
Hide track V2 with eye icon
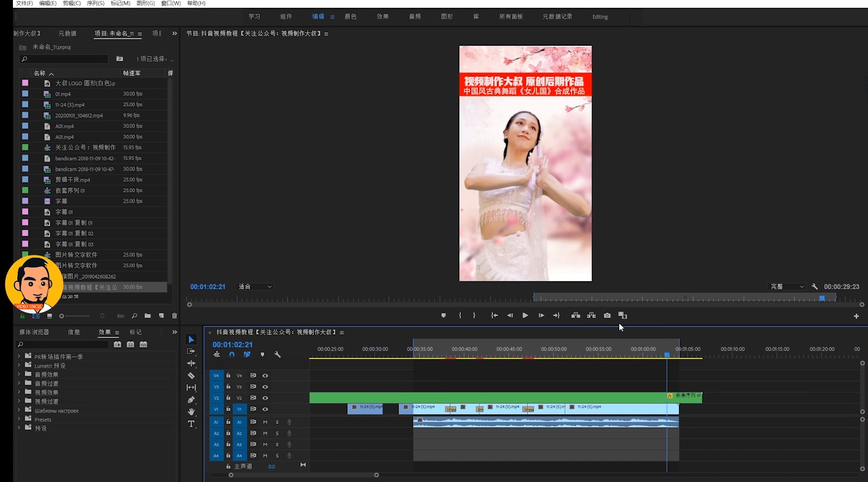(x=265, y=398)
